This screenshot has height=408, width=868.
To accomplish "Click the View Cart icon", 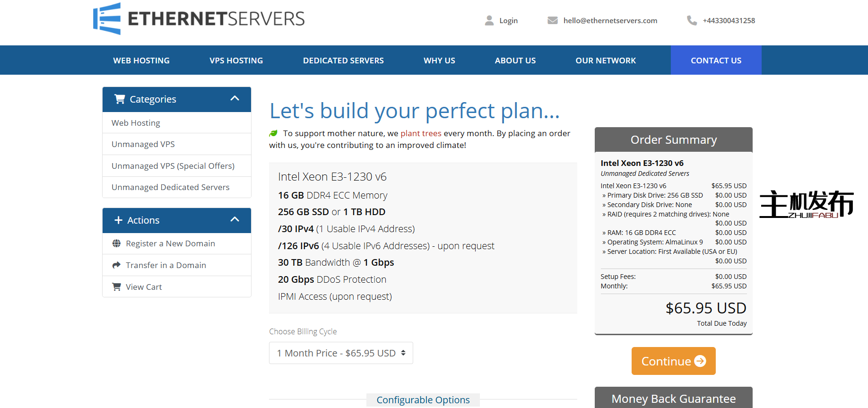I will tap(116, 287).
